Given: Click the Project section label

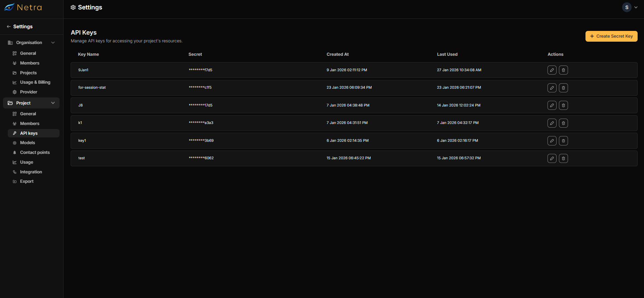Looking at the screenshot, I should pyautogui.click(x=23, y=103).
